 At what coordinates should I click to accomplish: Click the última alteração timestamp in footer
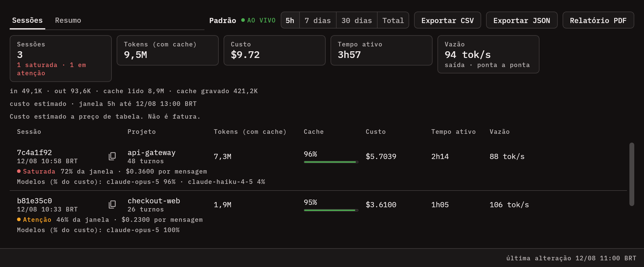click(x=571, y=258)
